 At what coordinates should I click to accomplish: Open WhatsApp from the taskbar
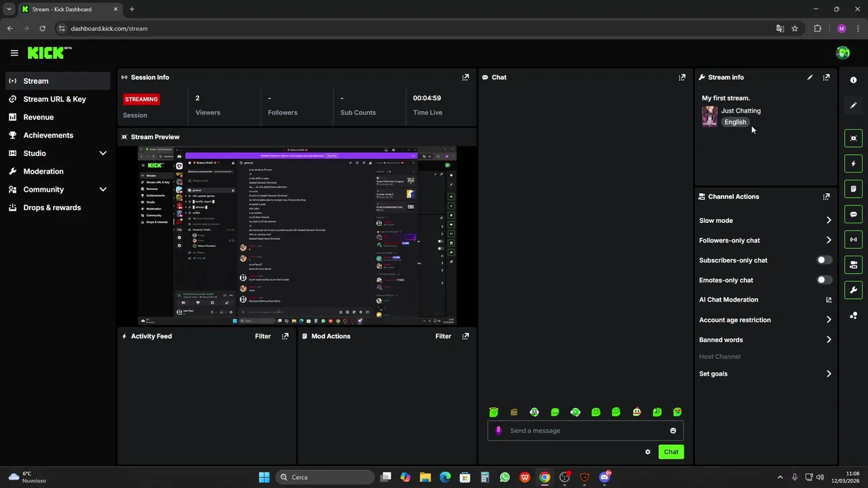click(x=505, y=477)
